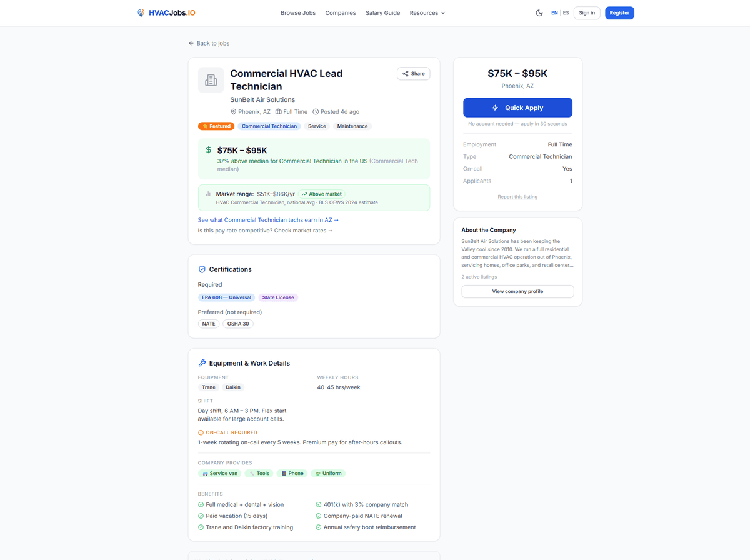Screen dimensions: 750x560
Task: Click the Phoenix, AZ location pin icon
Action: (x=234, y=112)
